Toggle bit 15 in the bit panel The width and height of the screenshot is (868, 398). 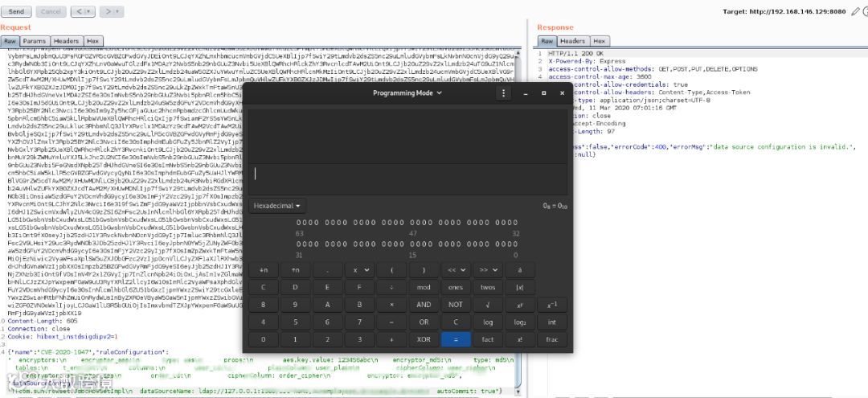(x=411, y=244)
